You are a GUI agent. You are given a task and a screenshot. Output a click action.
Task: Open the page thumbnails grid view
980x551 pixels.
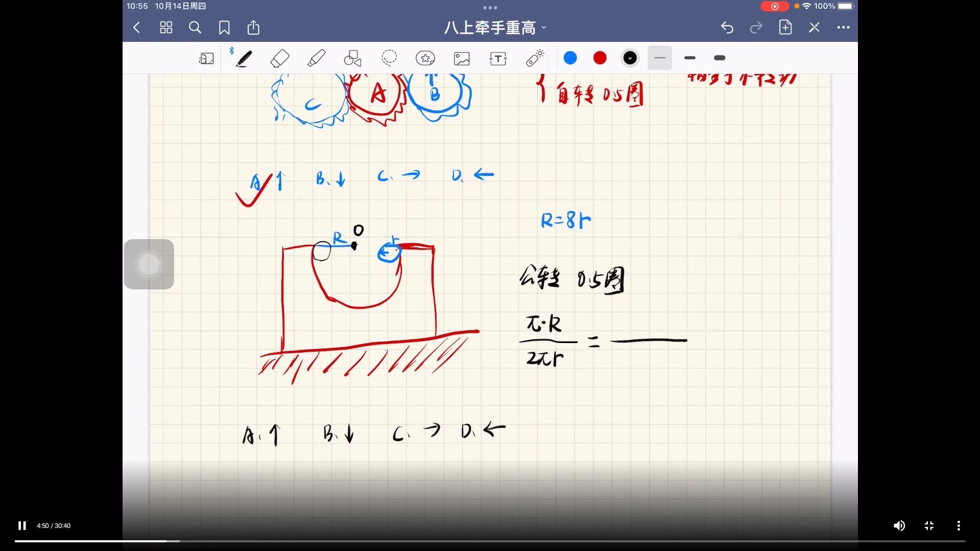166,28
